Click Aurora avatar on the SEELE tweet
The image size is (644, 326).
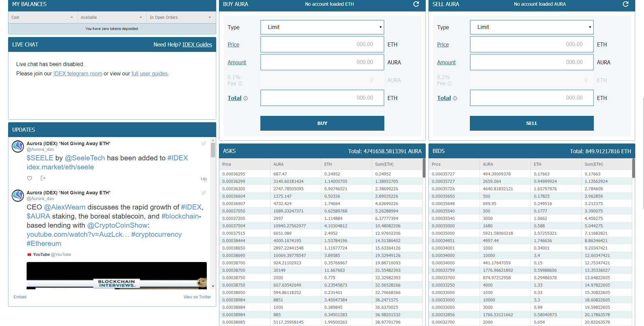[x=18, y=146]
